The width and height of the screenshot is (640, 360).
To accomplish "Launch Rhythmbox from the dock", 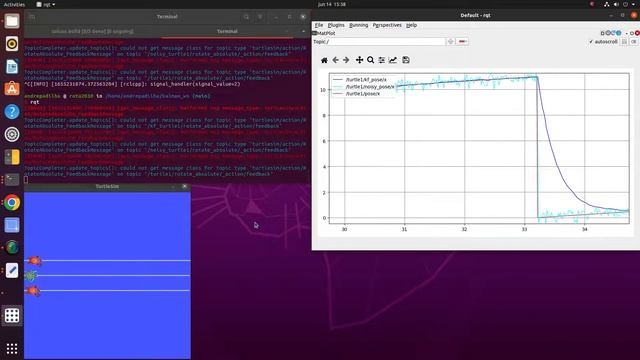I will [x=12, y=44].
